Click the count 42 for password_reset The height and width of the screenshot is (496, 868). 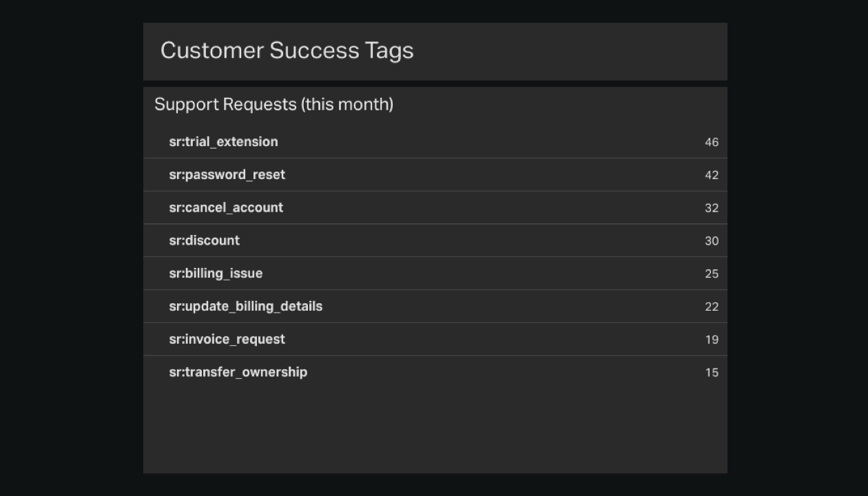[x=712, y=175]
